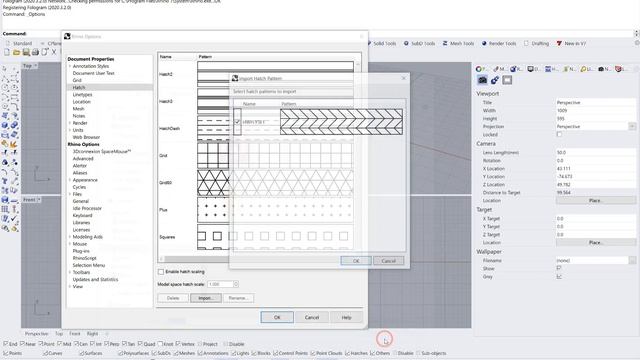Select the gray wallpaper icon in properties panel
This screenshot has width=640, height=360.
[x=507, y=80]
